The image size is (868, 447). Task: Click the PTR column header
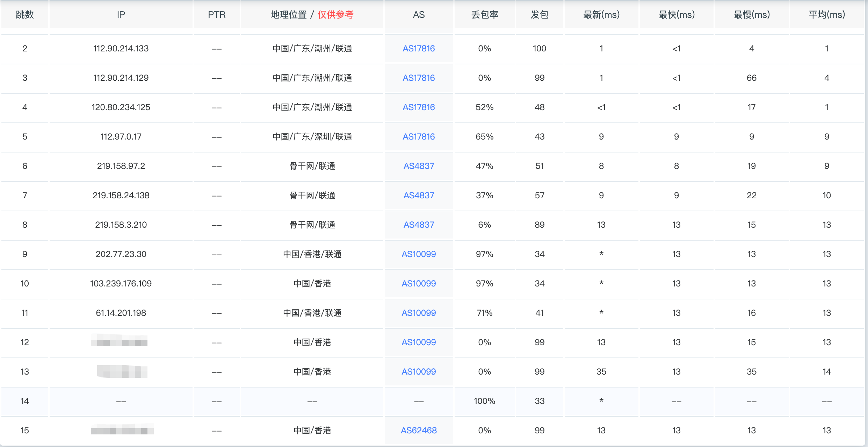[x=217, y=15]
